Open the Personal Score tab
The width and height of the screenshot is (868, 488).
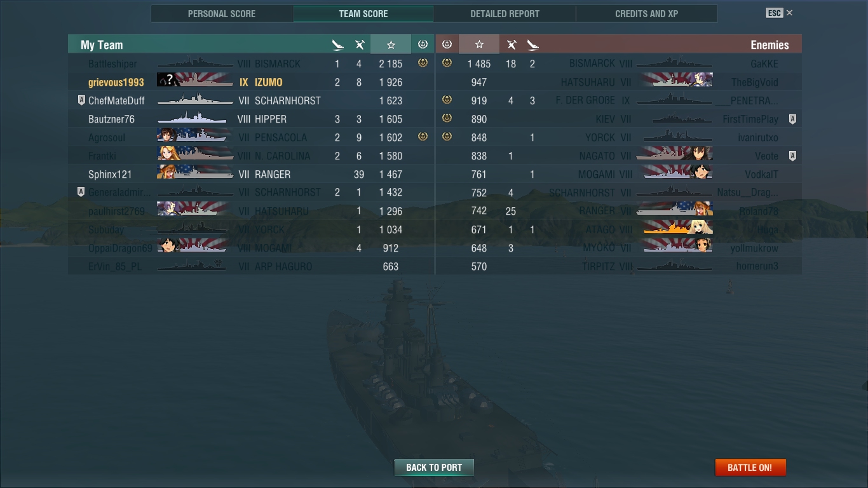[222, 13]
